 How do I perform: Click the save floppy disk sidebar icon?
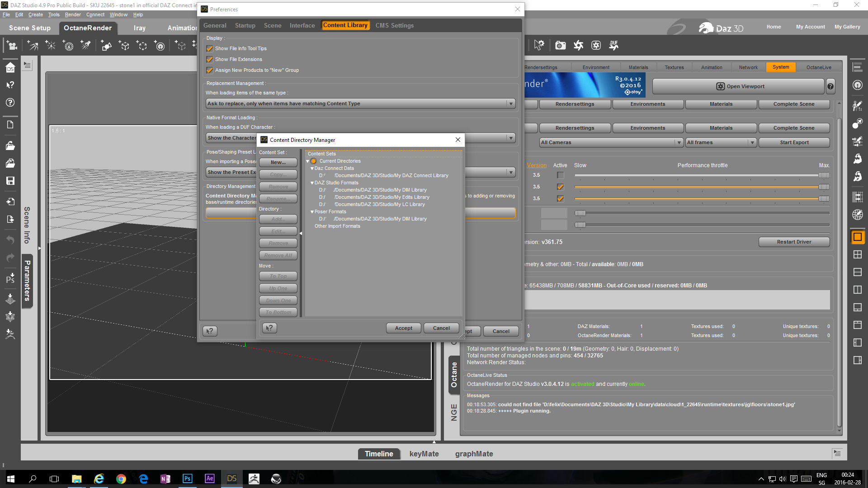[x=10, y=181]
